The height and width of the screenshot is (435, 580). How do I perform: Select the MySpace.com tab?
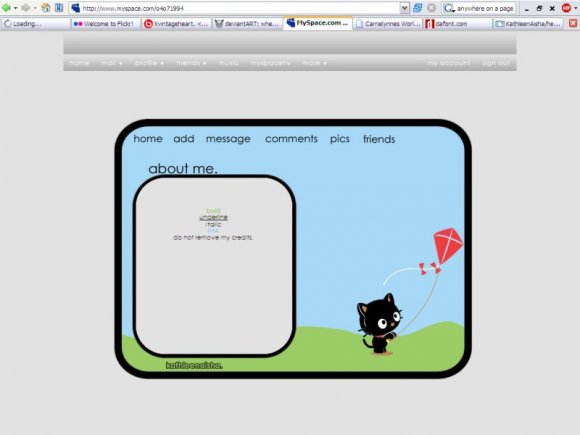coord(318,23)
